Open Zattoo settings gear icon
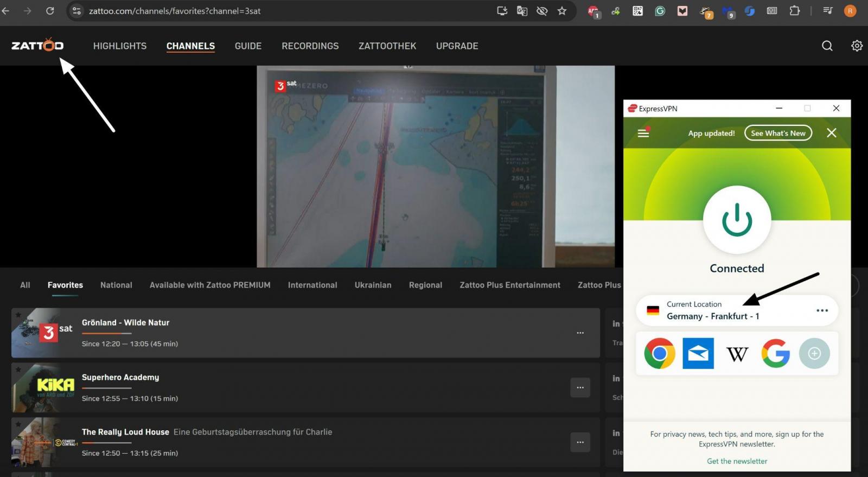Image resolution: width=868 pixels, height=477 pixels. click(857, 46)
